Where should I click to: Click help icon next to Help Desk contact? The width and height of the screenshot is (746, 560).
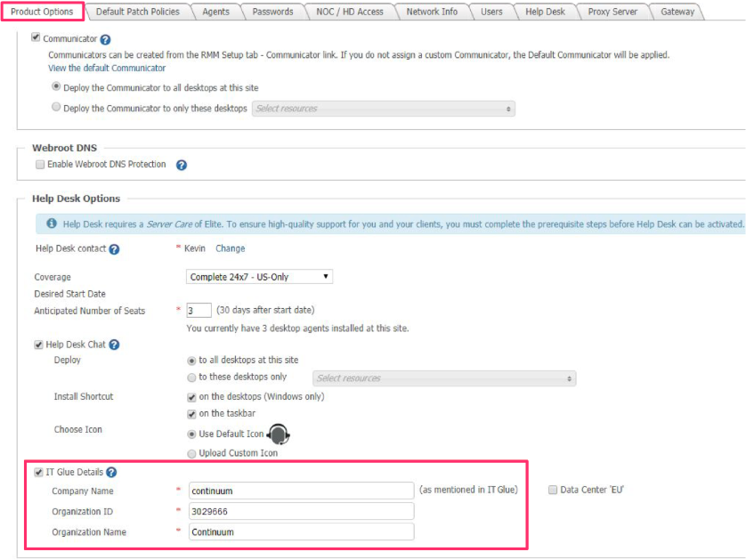[x=114, y=249]
